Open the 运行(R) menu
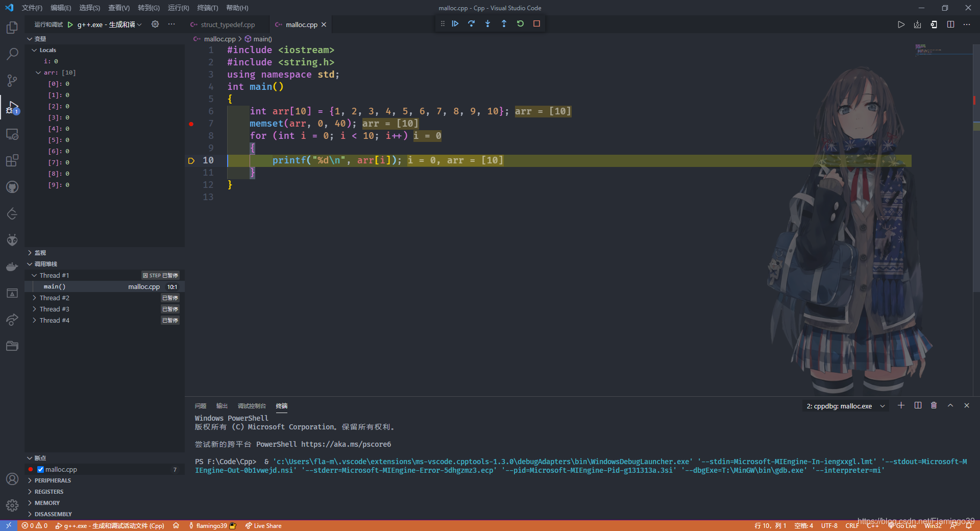 tap(178, 8)
